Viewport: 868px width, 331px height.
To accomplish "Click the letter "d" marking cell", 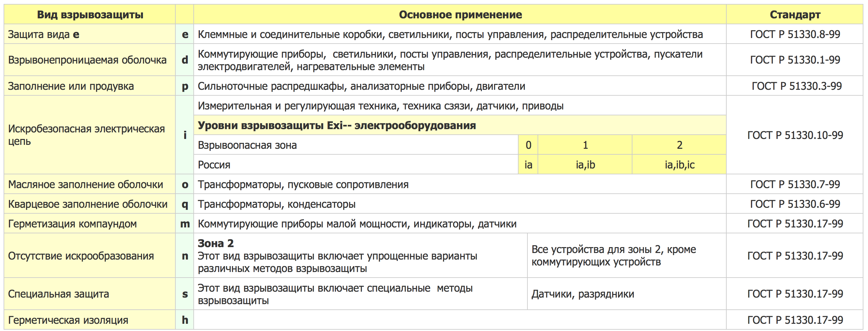I will [185, 60].
